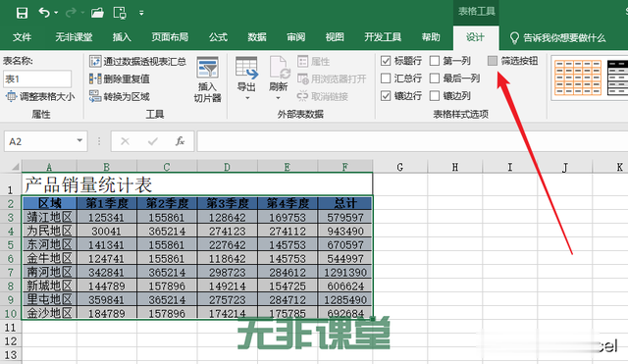This screenshot has width=628, height=364.
Task: Click inside the formula bar
Action: coord(412,141)
